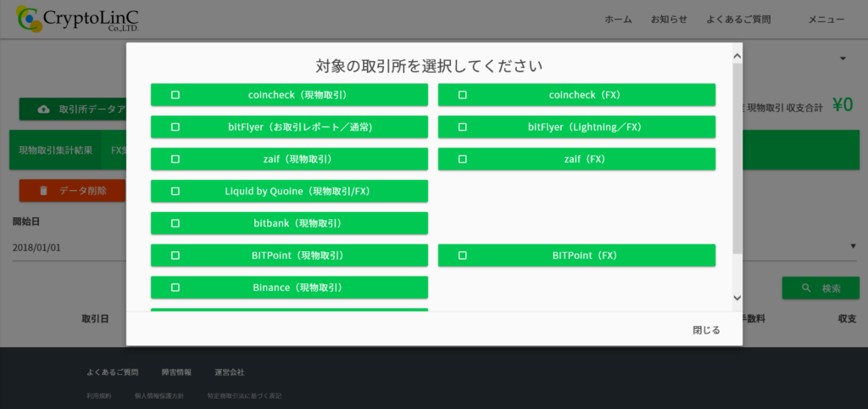Image resolution: width=868 pixels, height=409 pixels.
Task: Open footer link 特定商取引法に基づく表記
Action: click(244, 396)
